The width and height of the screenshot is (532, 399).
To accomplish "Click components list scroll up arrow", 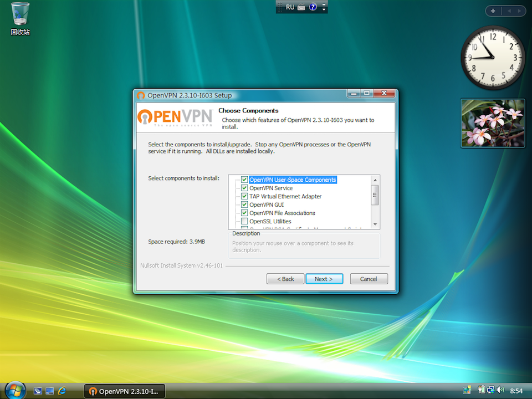I will click(375, 180).
